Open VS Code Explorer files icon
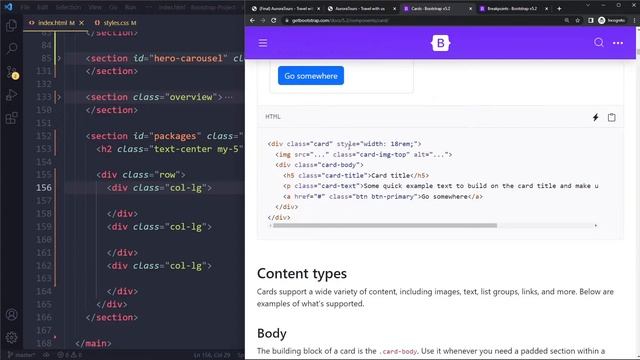Screen dimensions: 640x360 (x=11, y=25)
